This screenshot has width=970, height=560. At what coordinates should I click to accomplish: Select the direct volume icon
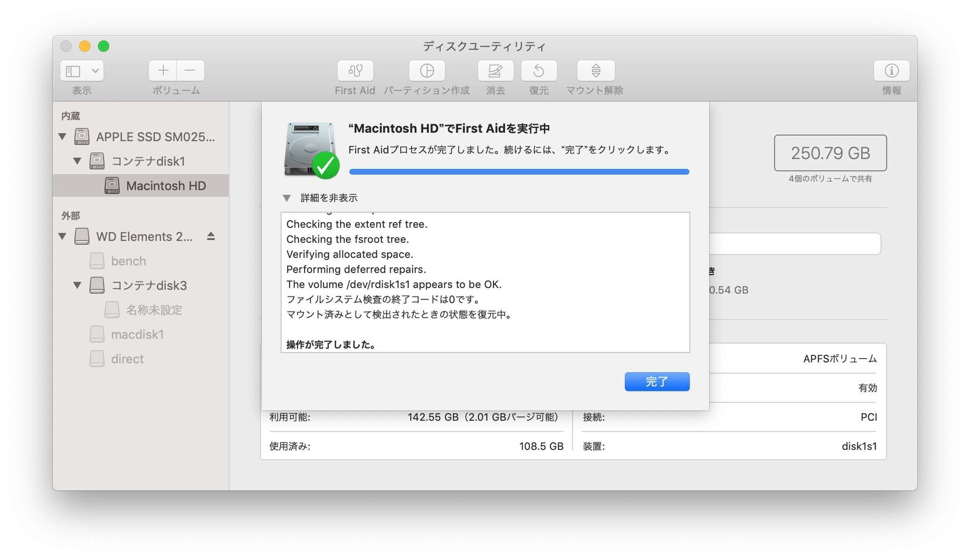coord(97,359)
